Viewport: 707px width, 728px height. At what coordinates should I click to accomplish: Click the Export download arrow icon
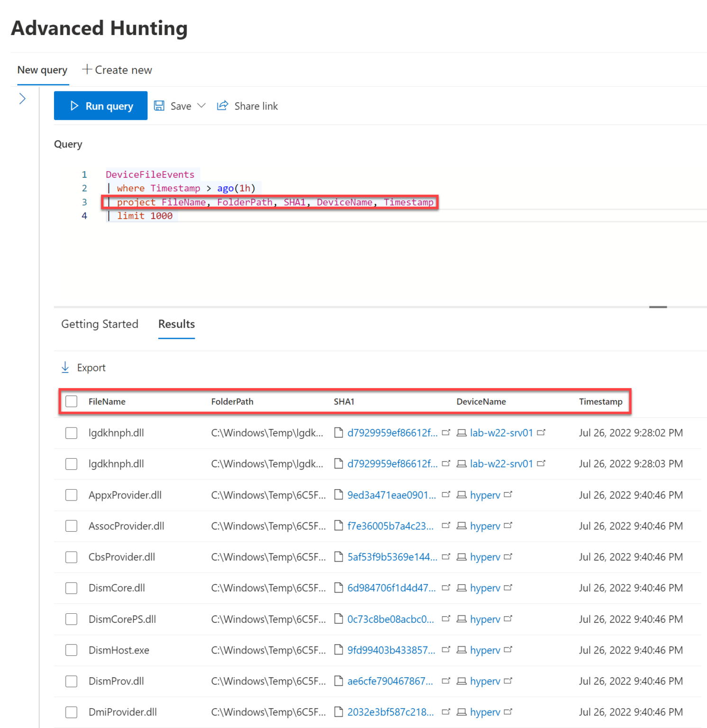pyautogui.click(x=65, y=367)
